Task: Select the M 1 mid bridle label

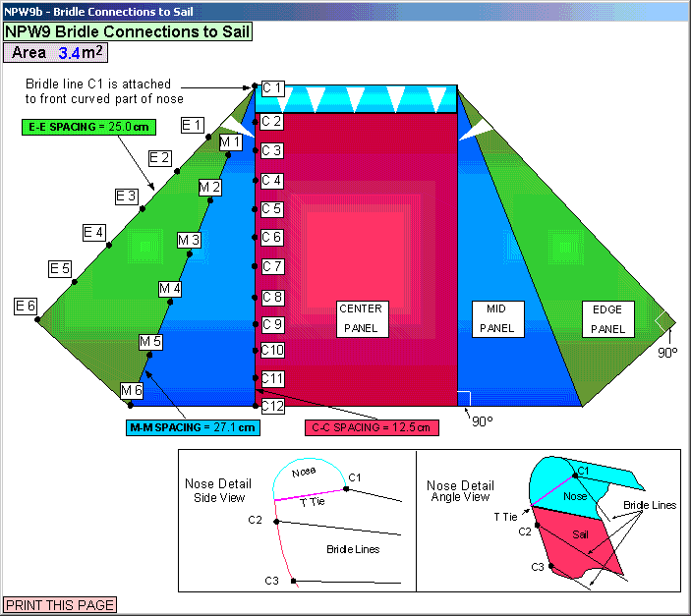Action: pos(230,142)
